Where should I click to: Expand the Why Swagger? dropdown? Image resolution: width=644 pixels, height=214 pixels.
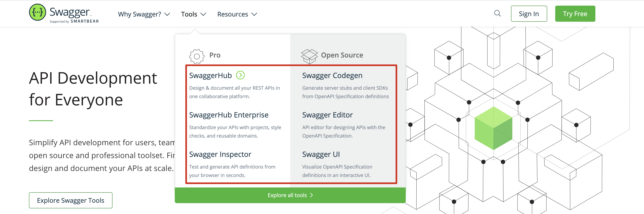coord(168,14)
